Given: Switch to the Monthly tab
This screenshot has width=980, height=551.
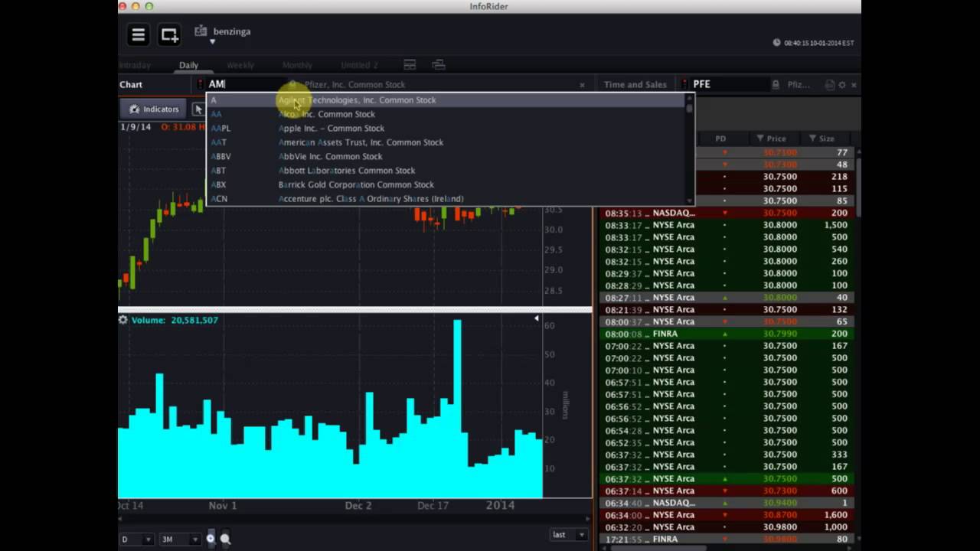Looking at the screenshot, I should point(297,65).
